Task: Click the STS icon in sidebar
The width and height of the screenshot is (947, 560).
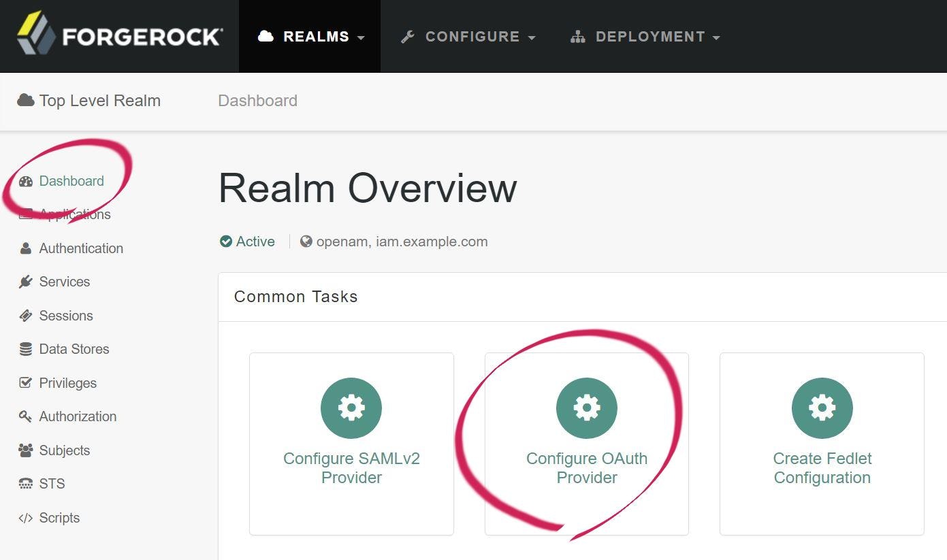Action: coord(26,484)
